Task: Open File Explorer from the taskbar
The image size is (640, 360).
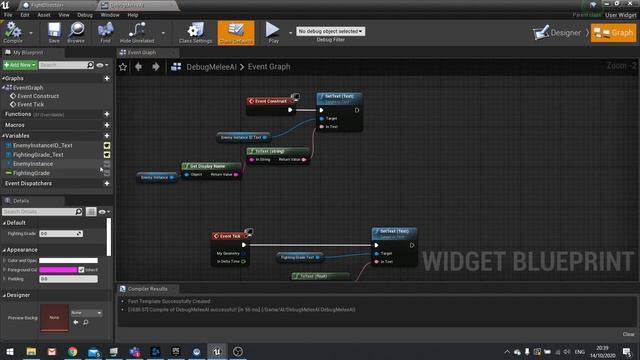Action: [31, 351]
